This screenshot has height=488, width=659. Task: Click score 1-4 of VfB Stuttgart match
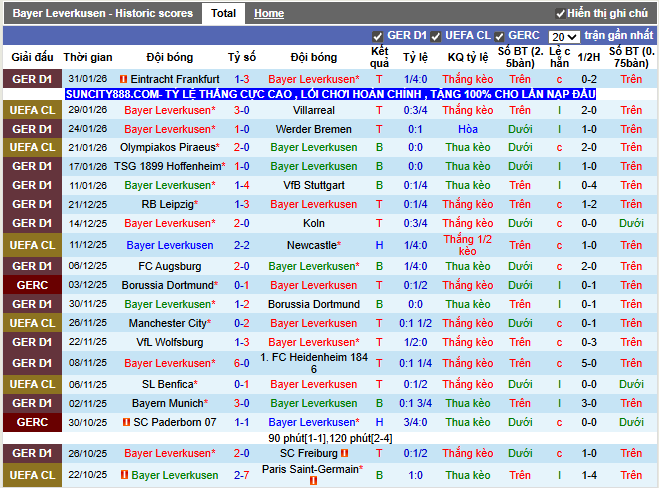point(242,185)
